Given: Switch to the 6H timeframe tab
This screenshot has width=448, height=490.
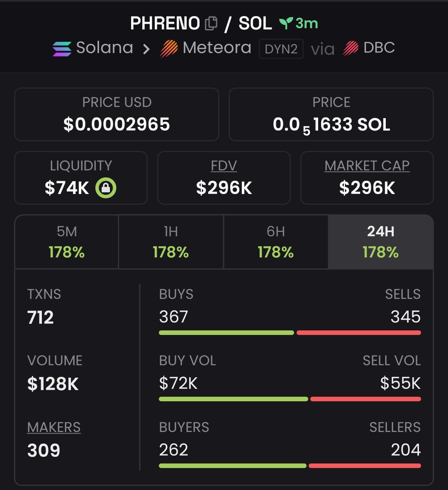Looking at the screenshot, I should [x=276, y=242].
